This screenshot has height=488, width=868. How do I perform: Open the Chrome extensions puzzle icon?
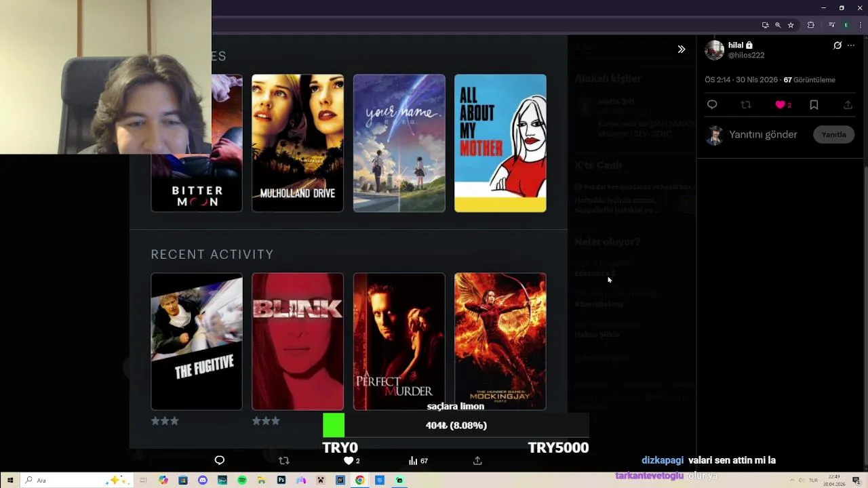(810, 25)
